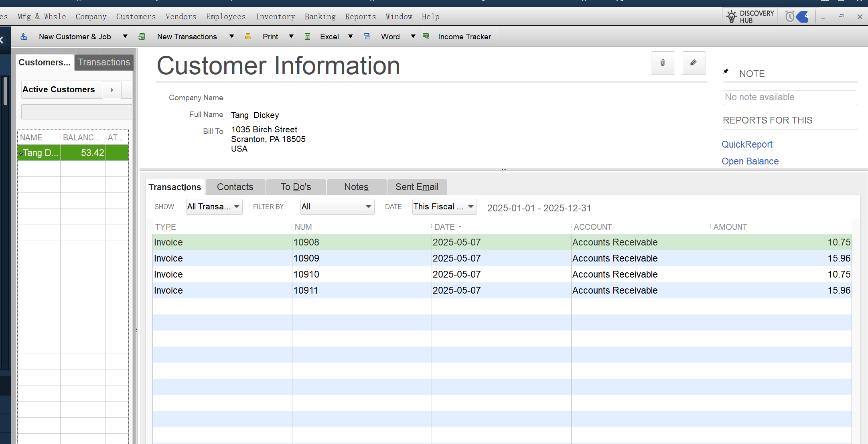Switch to the Notes tab
868x444 pixels.
coord(356,187)
